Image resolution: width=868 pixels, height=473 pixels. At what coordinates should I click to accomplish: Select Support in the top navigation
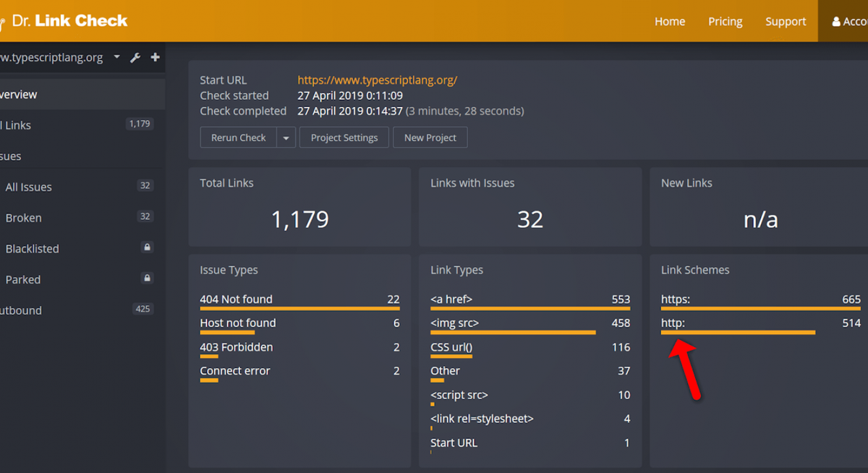click(x=786, y=22)
